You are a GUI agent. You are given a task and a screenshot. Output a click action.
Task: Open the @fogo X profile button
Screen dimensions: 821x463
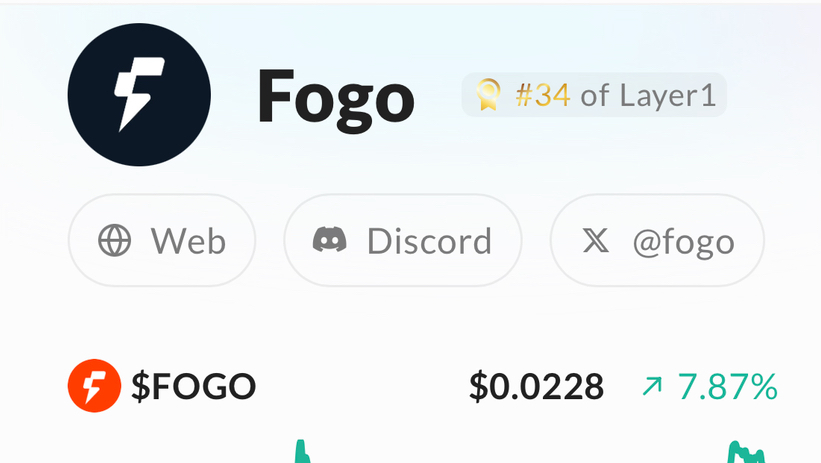[x=657, y=240]
